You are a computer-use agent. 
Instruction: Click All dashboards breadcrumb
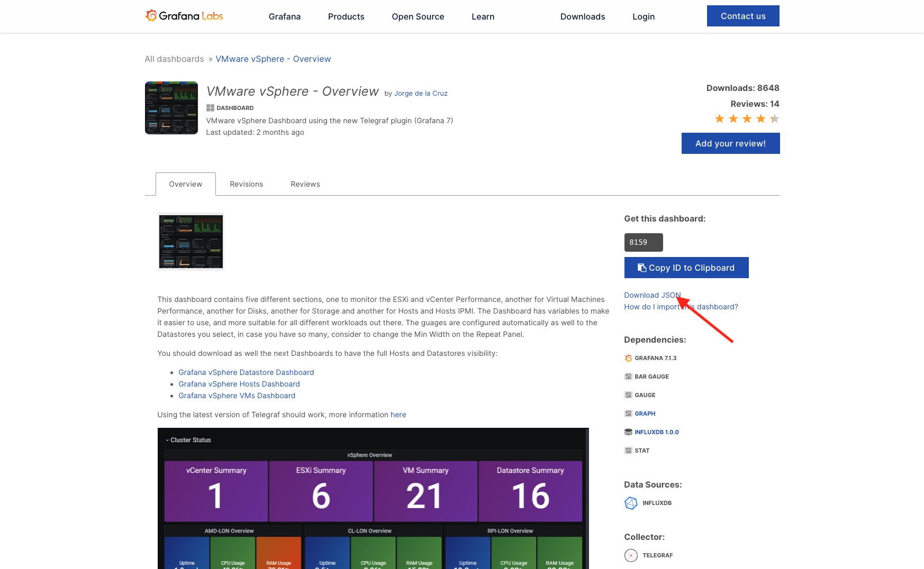(175, 59)
